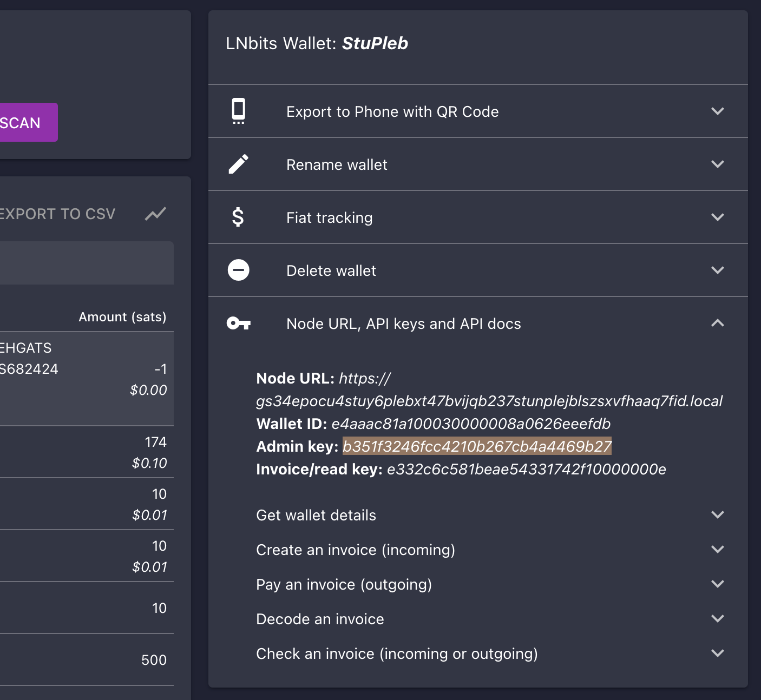Select the transaction row showing 174 sats

point(87,452)
